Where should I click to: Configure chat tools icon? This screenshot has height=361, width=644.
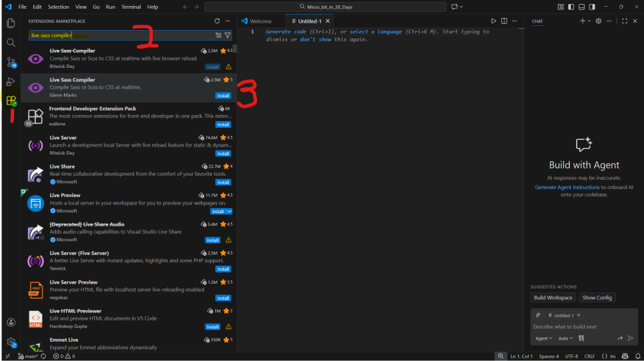pos(581,338)
